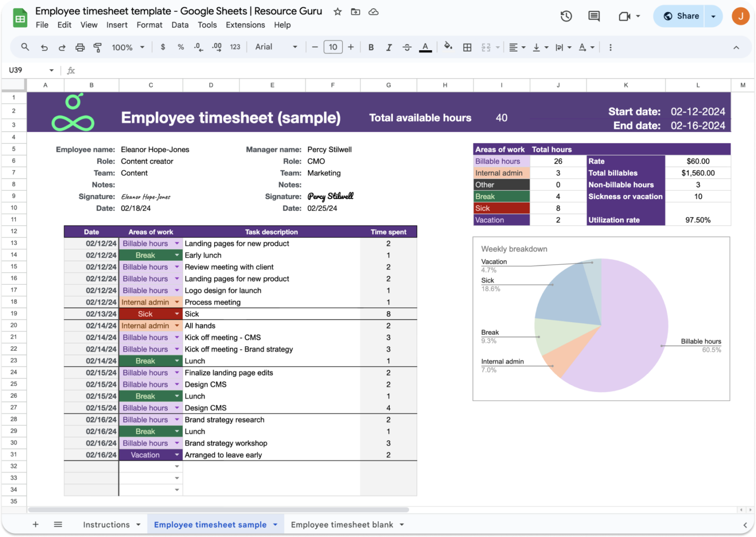Open the Borders tool
756x537 pixels.
(x=467, y=47)
